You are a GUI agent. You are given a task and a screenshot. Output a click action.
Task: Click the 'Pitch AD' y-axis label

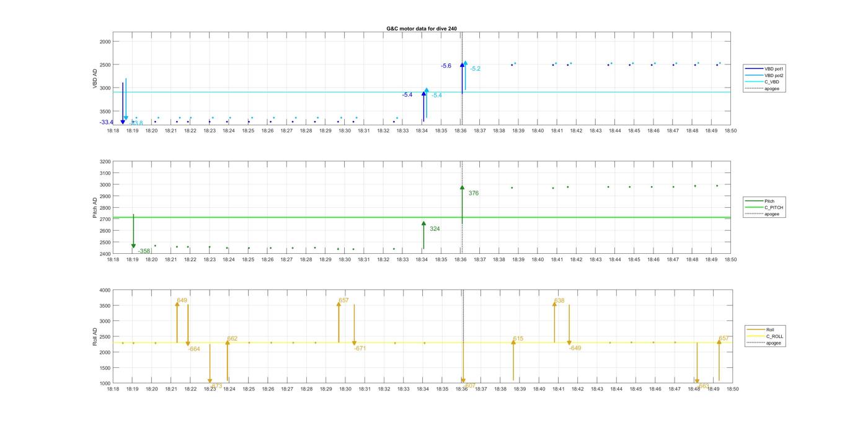pyautogui.click(x=95, y=208)
